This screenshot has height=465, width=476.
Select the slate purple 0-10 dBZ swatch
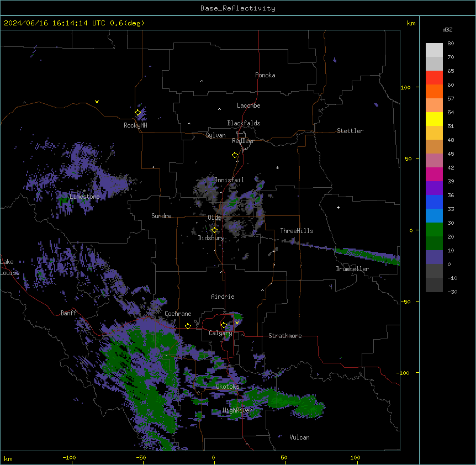(434, 257)
